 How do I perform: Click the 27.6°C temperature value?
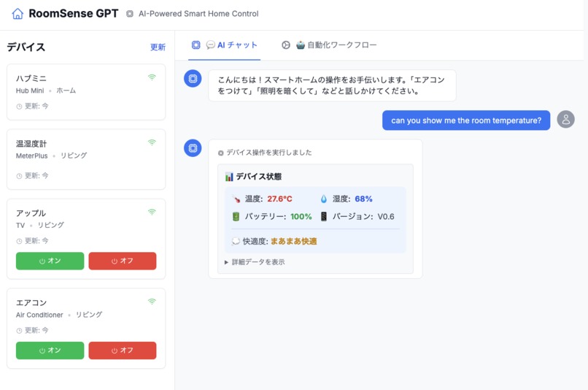coord(279,199)
